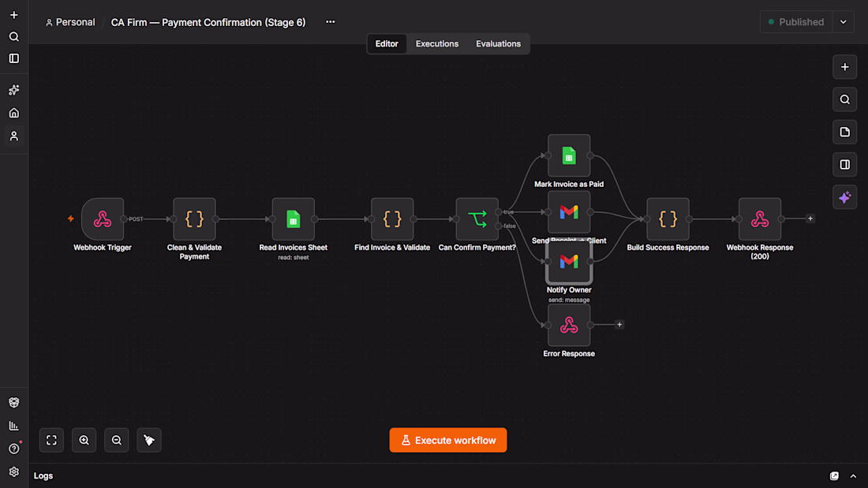Fit workflow to view
The image size is (868, 488).
51,441
